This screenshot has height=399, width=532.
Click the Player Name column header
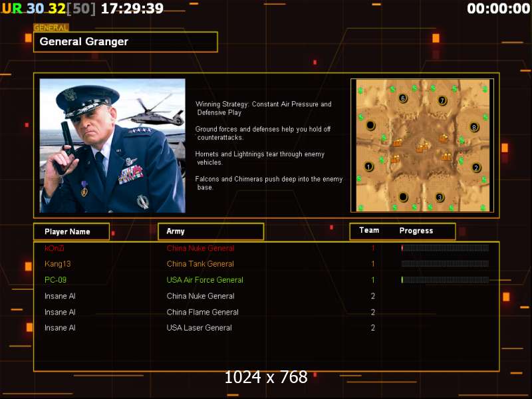click(72, 231)
